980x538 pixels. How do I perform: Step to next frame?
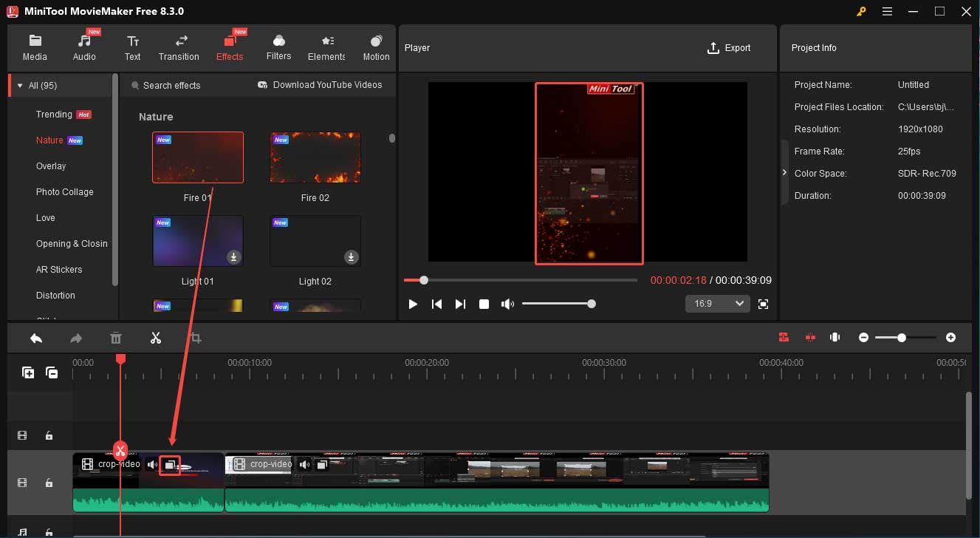[x=460, y=304]
